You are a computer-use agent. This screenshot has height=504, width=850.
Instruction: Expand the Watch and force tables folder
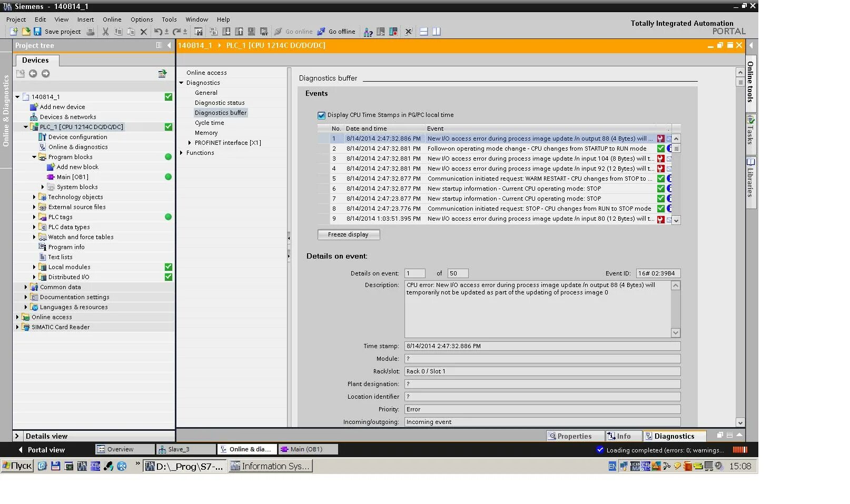click(34, 237)
